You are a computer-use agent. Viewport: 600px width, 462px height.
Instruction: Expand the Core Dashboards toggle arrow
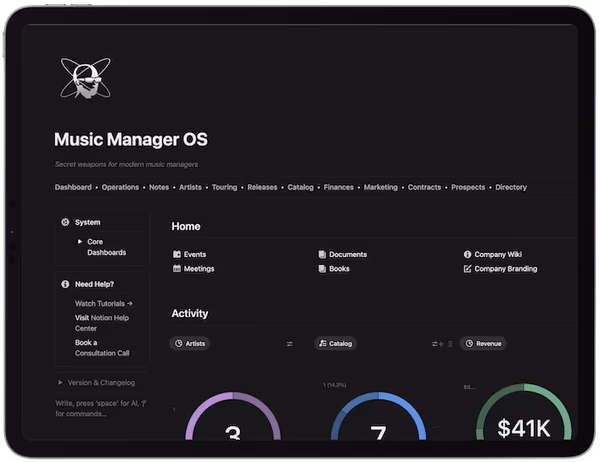tap(80, 242)
